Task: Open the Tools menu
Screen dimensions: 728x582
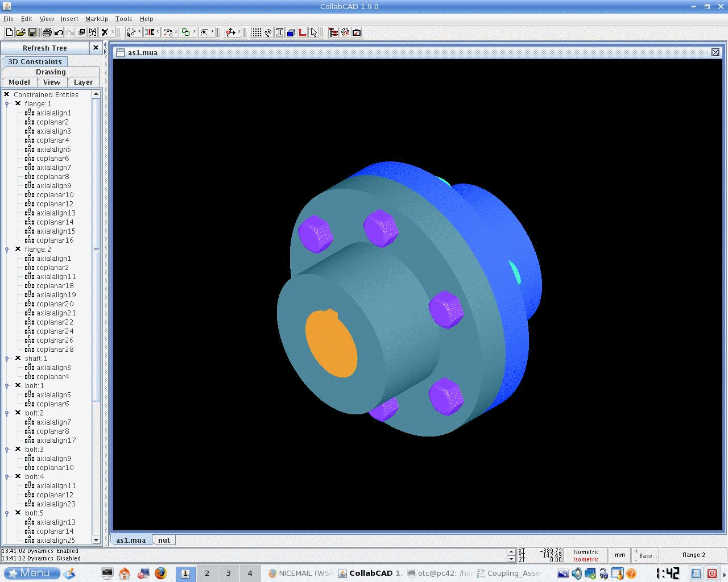Action: (123, 19)
